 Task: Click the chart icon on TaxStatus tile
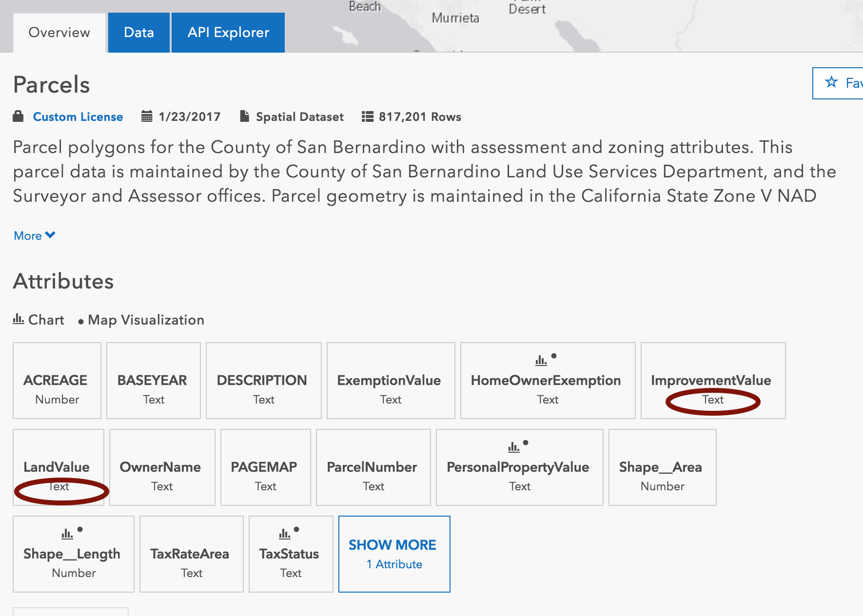coord(284,534)
